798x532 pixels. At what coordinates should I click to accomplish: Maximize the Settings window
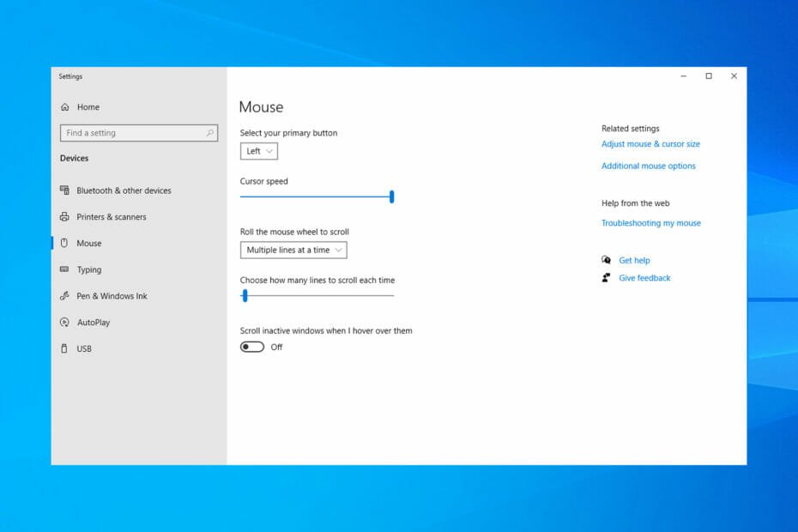pyautogui.click(x=709, y=76)
